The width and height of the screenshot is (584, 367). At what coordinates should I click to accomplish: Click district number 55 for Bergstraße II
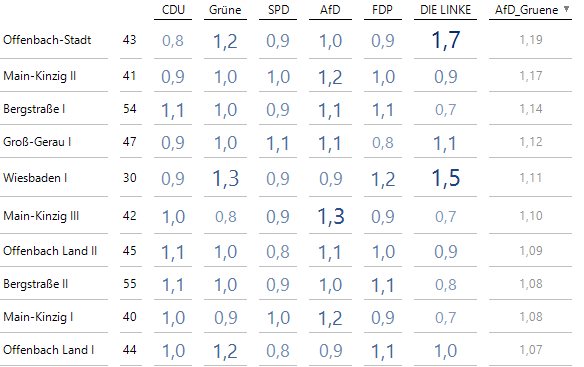[130, 284]
